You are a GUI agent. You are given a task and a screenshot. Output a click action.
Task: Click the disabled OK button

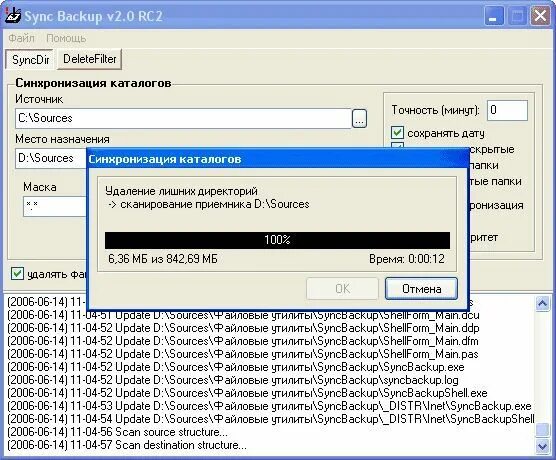click(343, 289)
